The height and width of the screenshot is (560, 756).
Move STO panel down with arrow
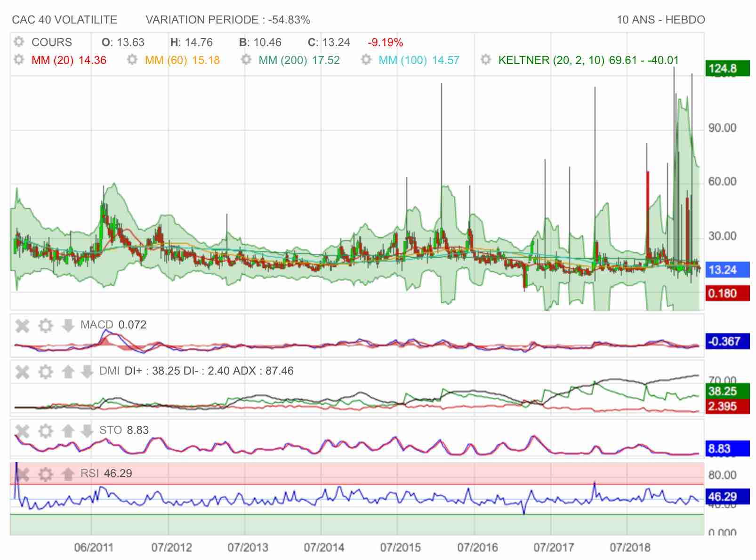[87, 431]
